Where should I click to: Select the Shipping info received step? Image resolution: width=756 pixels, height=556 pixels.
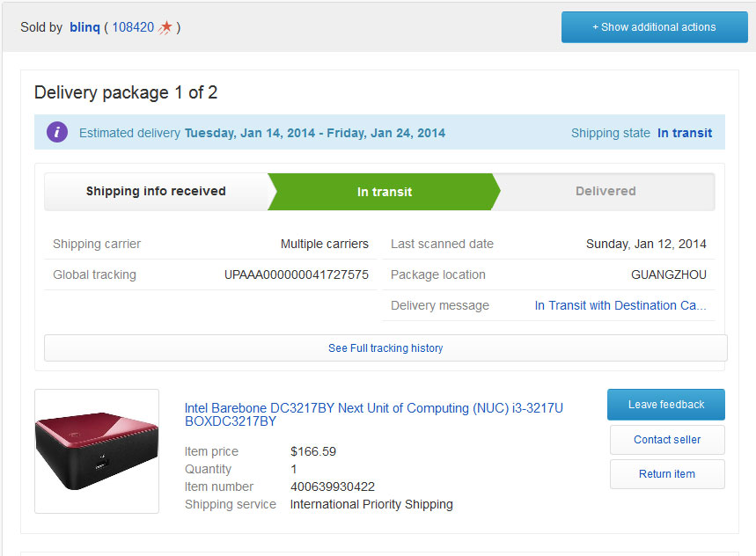(x=156, y=191)
